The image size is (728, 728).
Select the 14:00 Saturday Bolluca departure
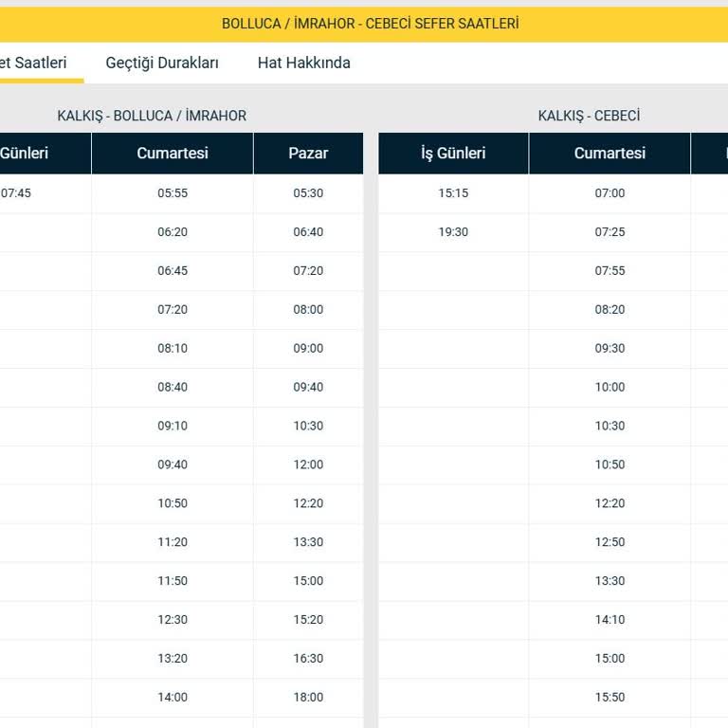[x=173, y=698]
